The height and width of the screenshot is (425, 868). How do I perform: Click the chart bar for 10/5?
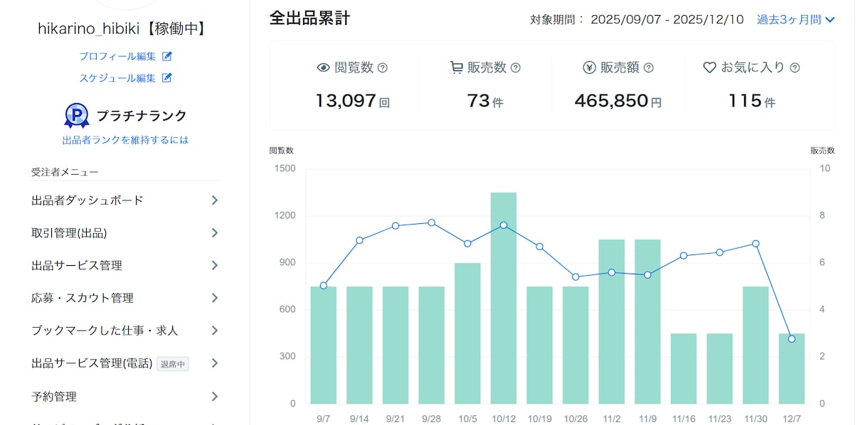(x=467, y=333)
